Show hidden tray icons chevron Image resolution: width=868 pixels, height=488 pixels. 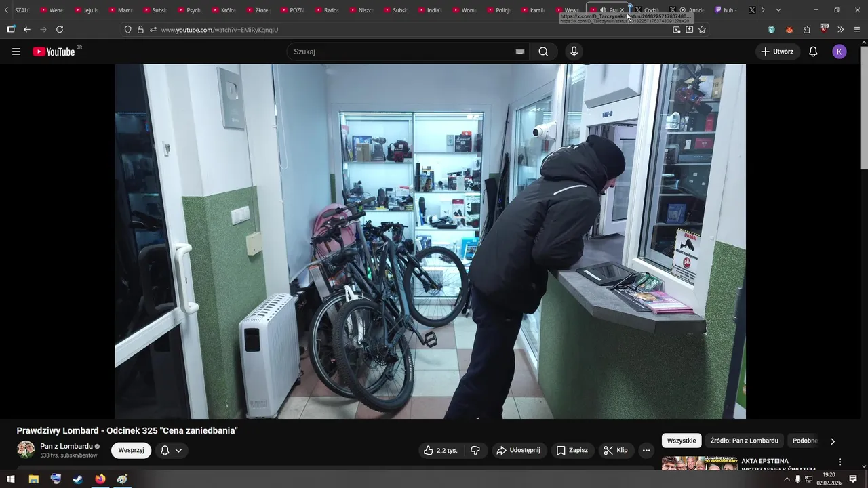pos(787,479)
